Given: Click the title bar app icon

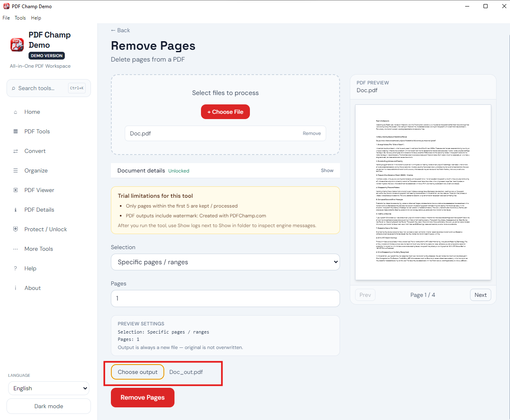Looking at the screenshot, I should coord(7,6).
